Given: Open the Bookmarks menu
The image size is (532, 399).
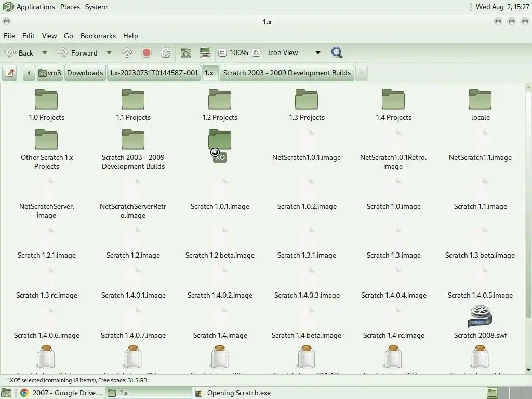Looking at the screenshot, I should click(x=98, y=36).
